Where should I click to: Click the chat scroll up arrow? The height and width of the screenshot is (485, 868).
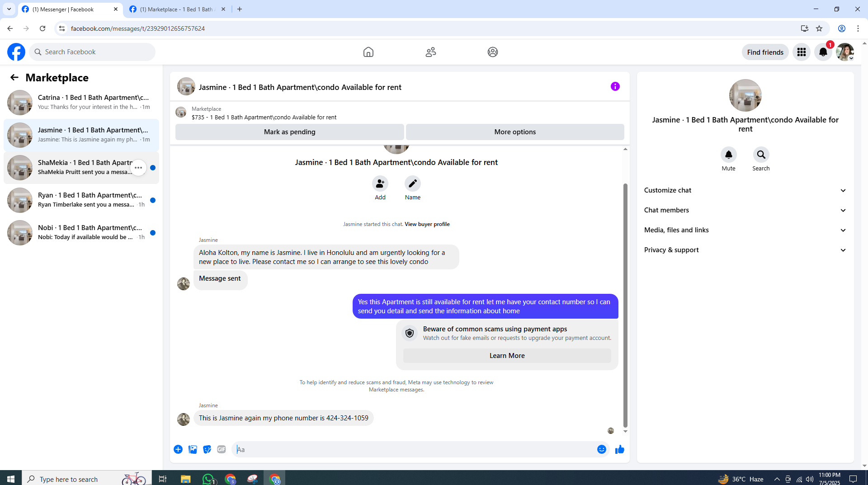pyautogui.click(x=625, y=149)
